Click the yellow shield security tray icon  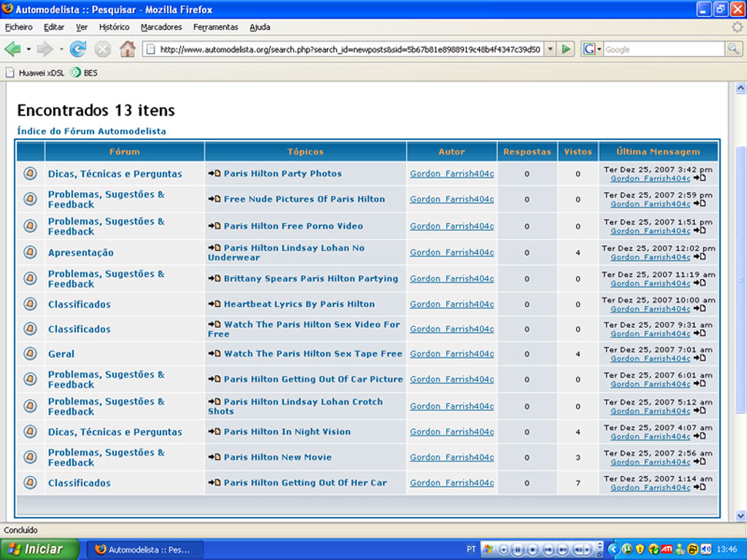tap(640, 549)
